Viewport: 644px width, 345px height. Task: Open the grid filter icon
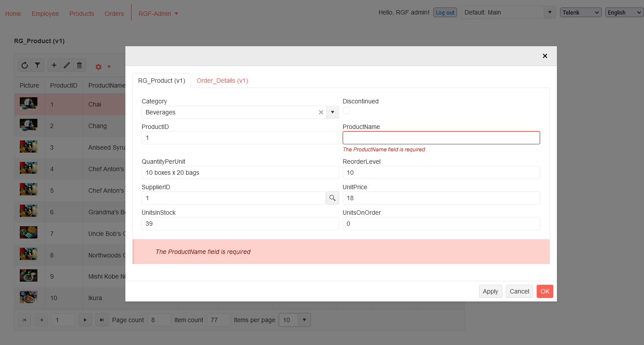pos(37,66)
